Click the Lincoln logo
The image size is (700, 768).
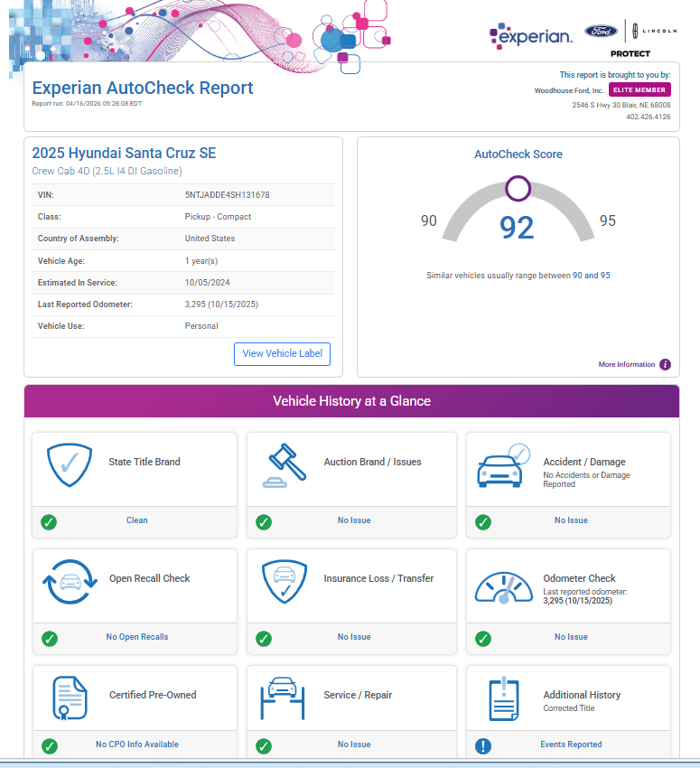[x=655, y=31]
